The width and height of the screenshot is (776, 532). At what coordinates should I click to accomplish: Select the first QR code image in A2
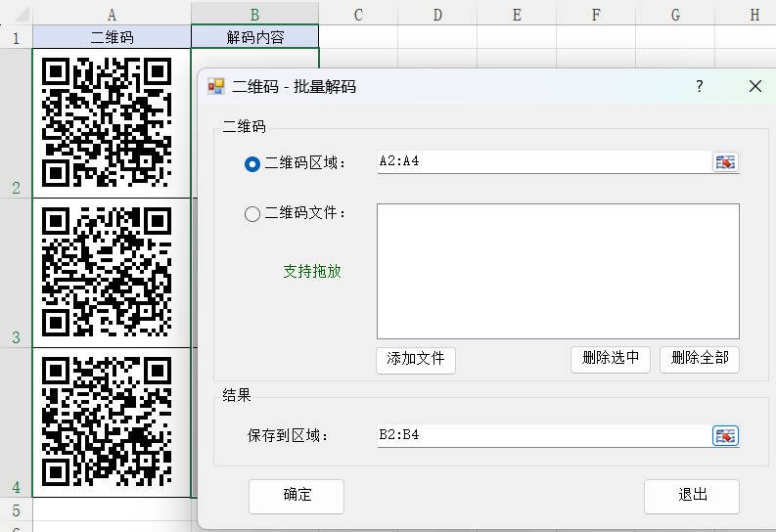point(108,122)
